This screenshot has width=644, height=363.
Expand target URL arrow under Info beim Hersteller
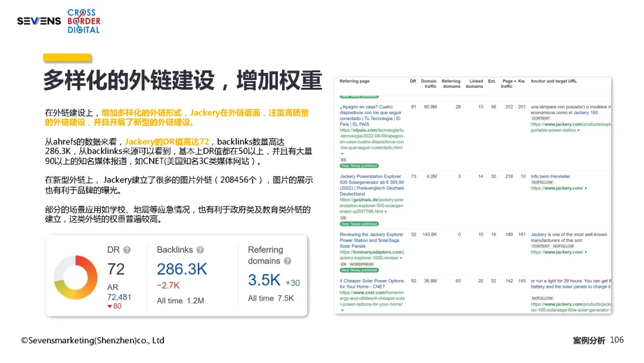[x=586, y=188]
